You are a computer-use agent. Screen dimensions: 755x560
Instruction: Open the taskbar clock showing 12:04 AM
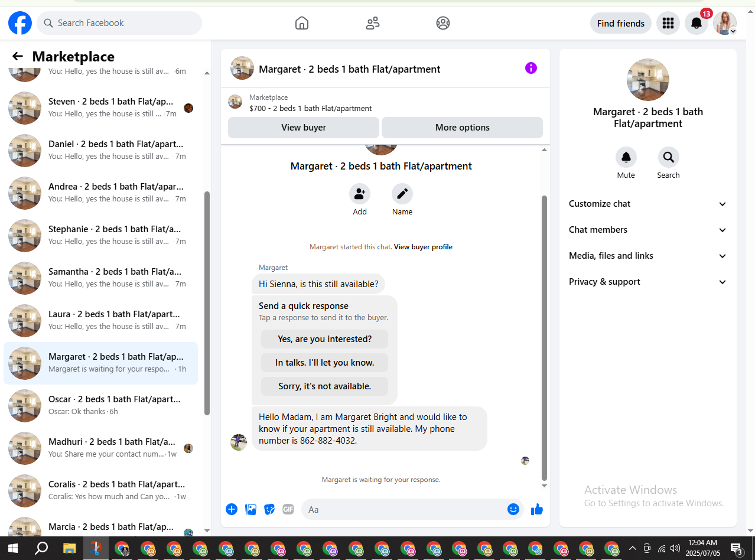coord(703,548)
